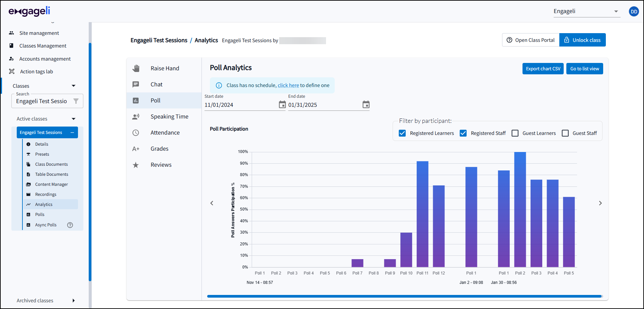Uncheck Registered Learners filter
This screenshot has height=309, width=644.
(x=402, y=133)
